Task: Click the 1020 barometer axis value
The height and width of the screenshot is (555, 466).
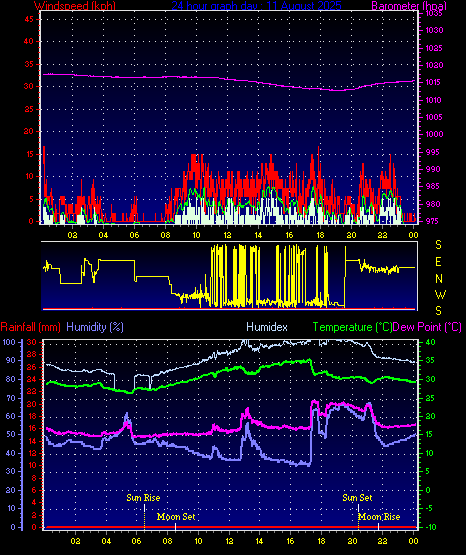Action: click(x=434, y=65)
